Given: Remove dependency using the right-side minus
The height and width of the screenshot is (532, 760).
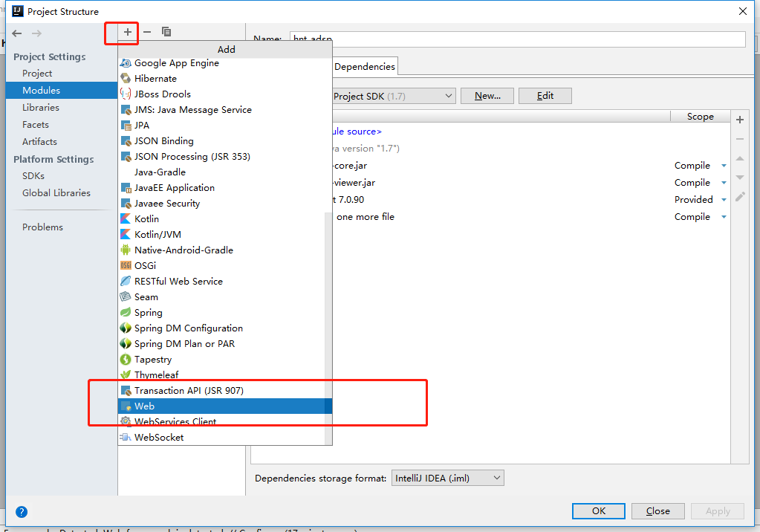Looking at the screenshot, I should point(740,139).
